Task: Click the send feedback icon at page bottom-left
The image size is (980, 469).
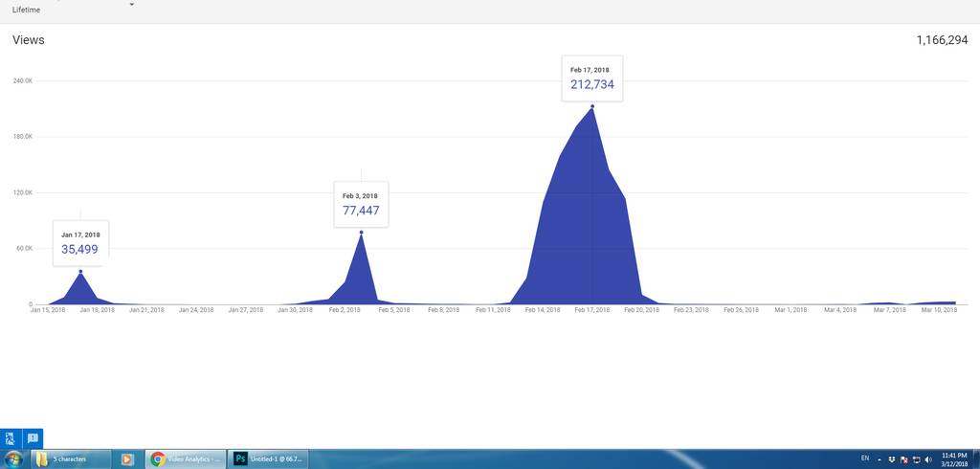Action: click(x=33, y=438)
